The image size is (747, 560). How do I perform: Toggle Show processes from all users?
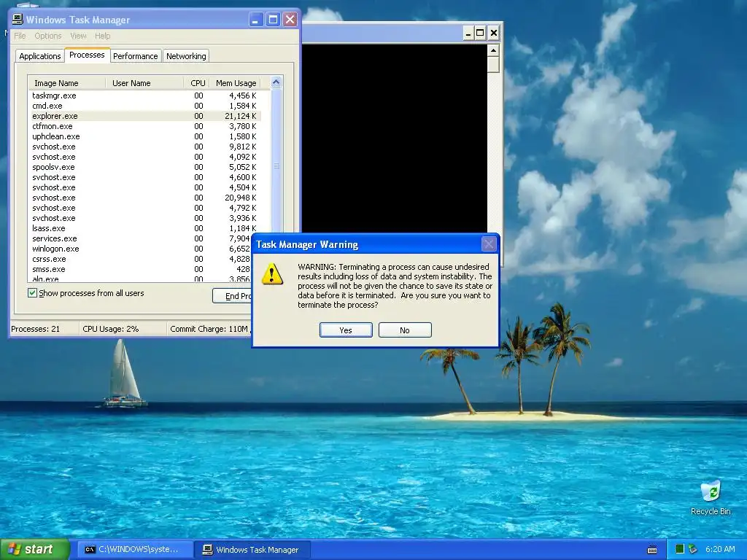[x=32, y=293]
